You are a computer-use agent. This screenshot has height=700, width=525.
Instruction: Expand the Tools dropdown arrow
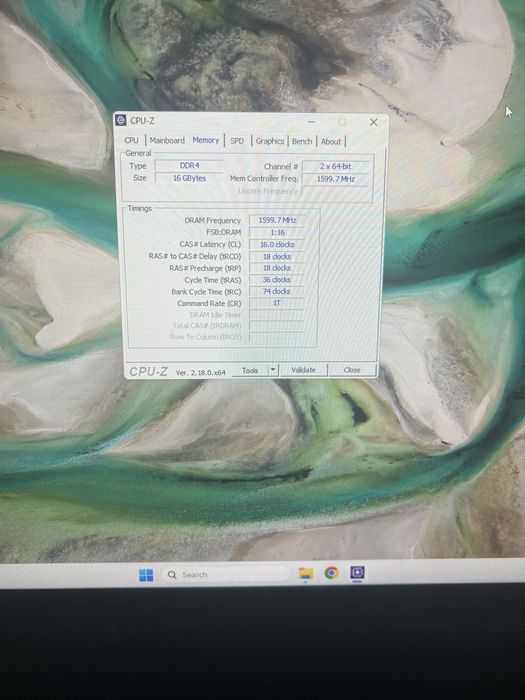tap(273, 371)
